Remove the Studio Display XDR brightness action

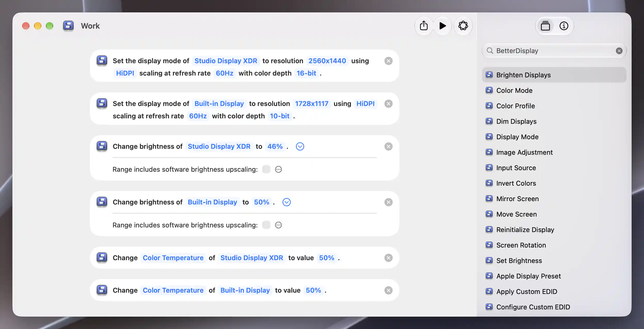click(388, 146)
